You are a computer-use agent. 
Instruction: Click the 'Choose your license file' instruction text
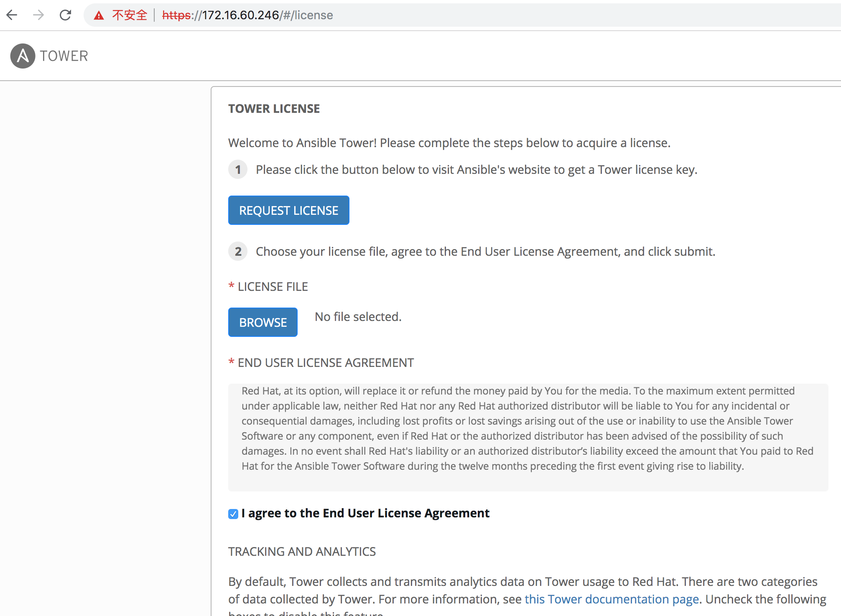(x=485, y=252)
